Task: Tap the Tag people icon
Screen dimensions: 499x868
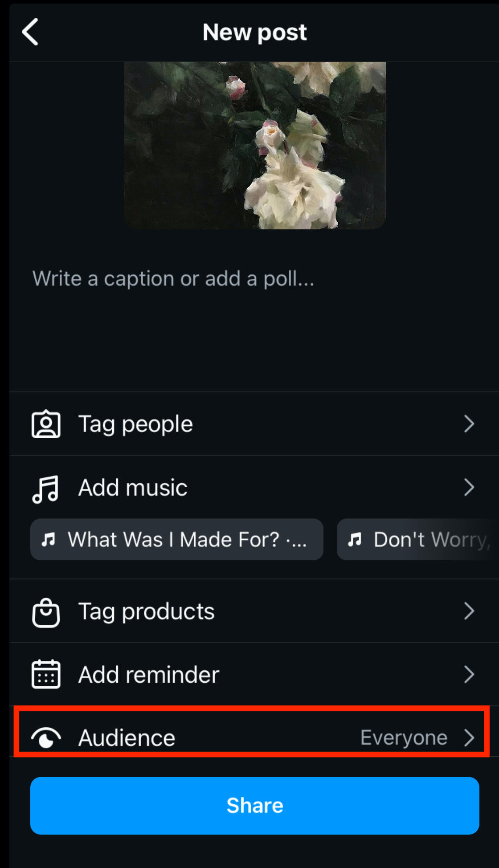Action: tap(46, 424)
